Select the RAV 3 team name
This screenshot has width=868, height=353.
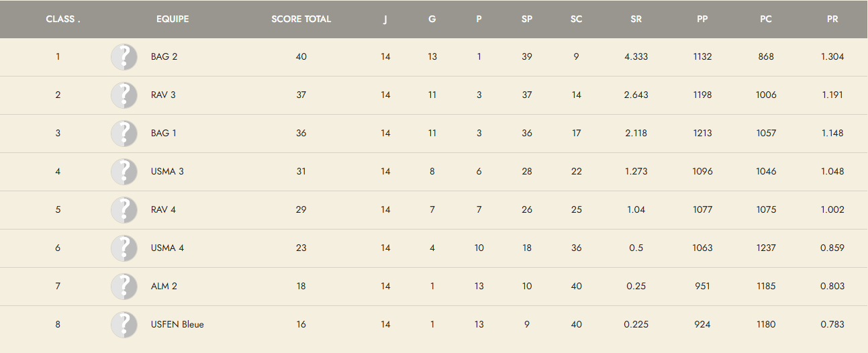coord(163,95)
